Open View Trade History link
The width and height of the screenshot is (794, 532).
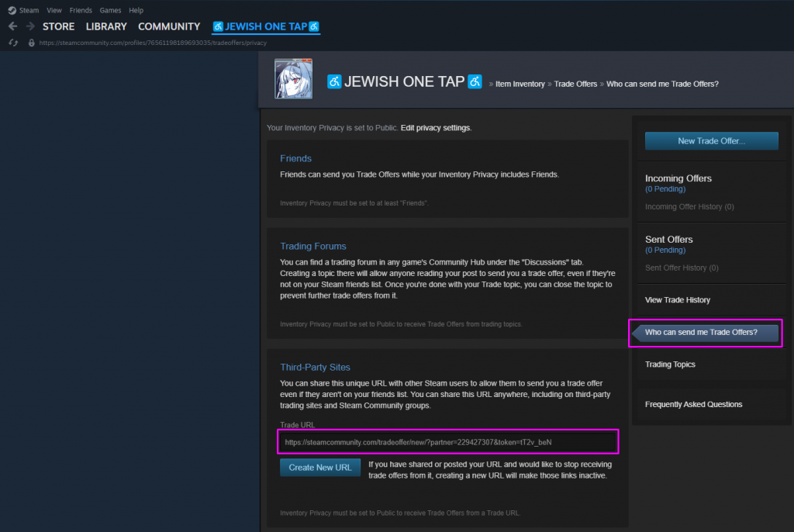click(677, 300)
